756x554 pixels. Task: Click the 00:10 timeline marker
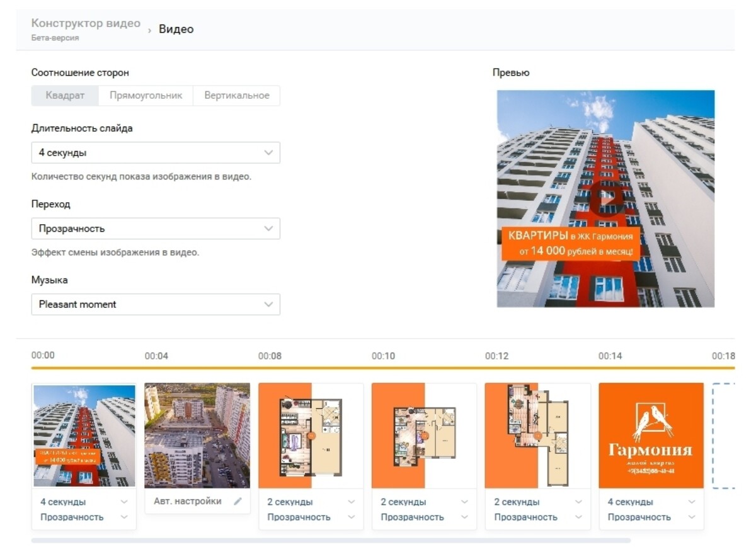point(383,356)
